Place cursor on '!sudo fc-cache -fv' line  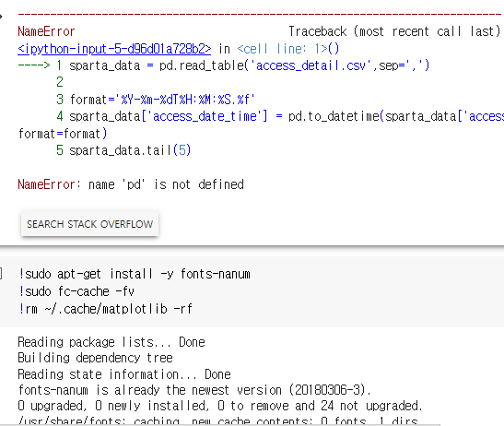click(76, 291)
